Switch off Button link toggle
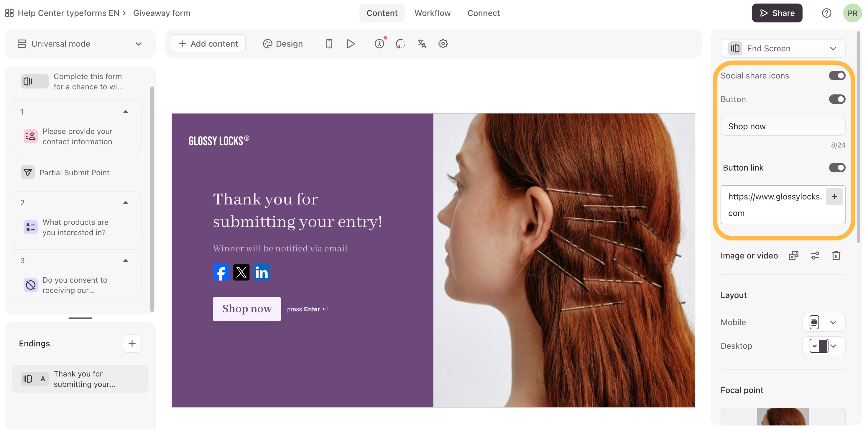This screenshot has width=868, height=429. coord(837,168)
